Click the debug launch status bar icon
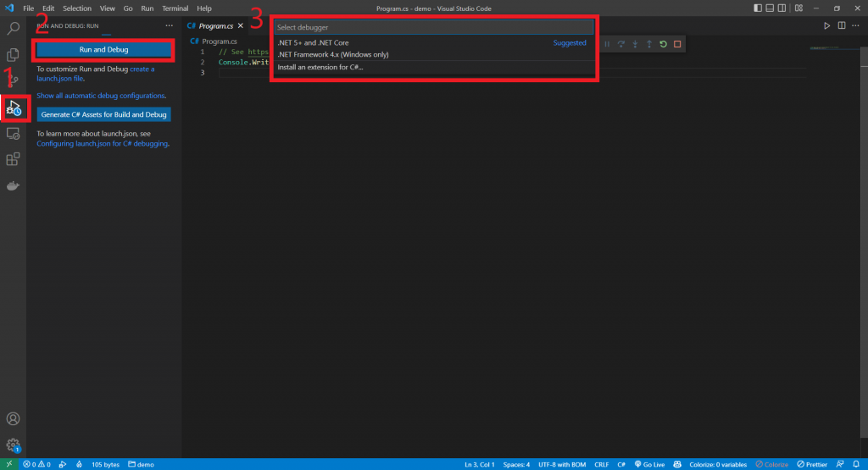 click(63, 464)
